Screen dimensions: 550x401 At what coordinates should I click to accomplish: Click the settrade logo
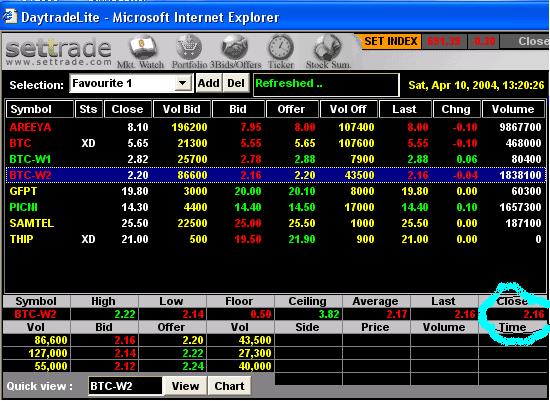(58, 53)
